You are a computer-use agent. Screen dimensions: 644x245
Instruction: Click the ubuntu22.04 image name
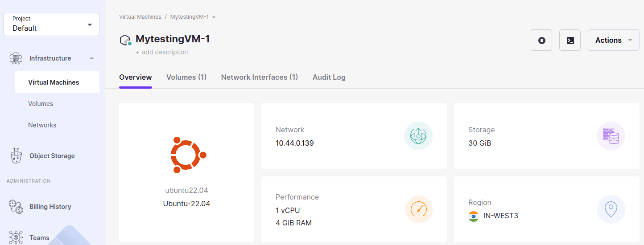186,190
